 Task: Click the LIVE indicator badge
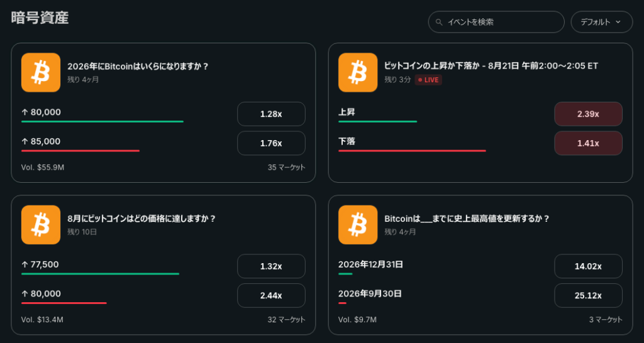click(428, 80)
